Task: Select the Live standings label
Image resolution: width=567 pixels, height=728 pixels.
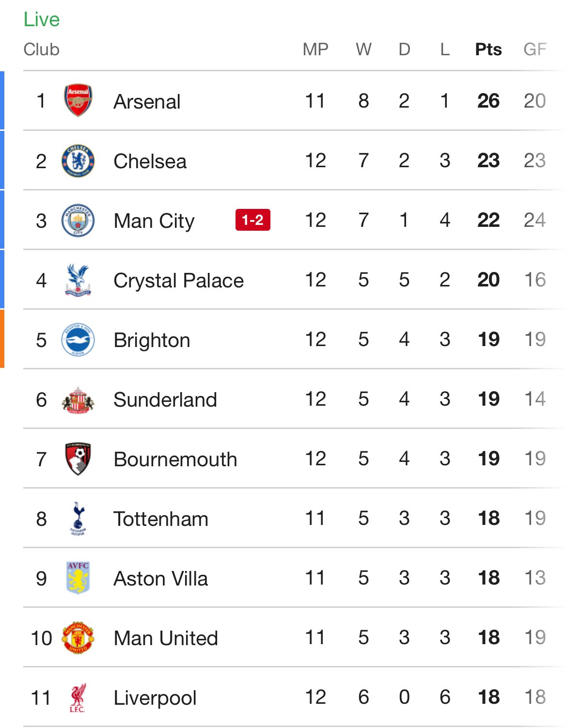Action: (42, 19)
